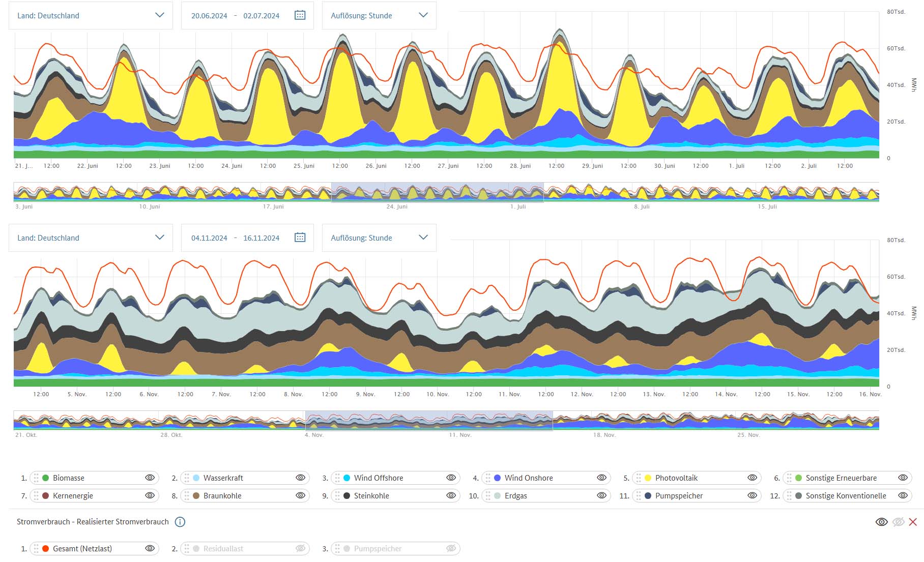Viewport: 924px width, 562px height.
Task: Click Wind Offshore cyan color dot
Action: coord(347,478)
